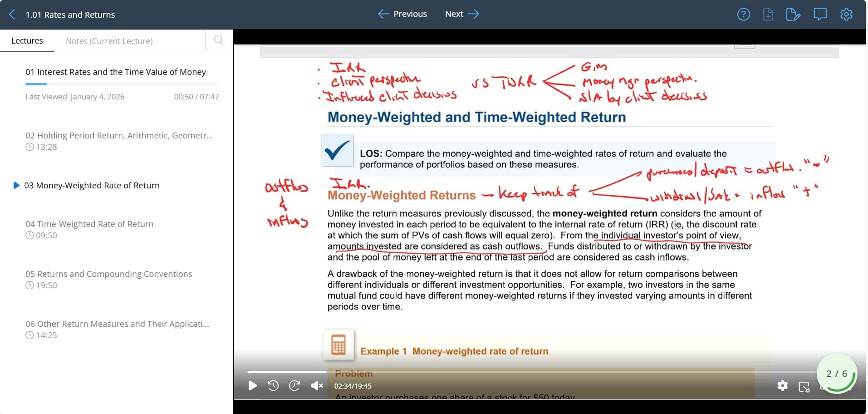Screen dimensions: 868x414
Task: Unmute the video volume
Action: point(317,386)
